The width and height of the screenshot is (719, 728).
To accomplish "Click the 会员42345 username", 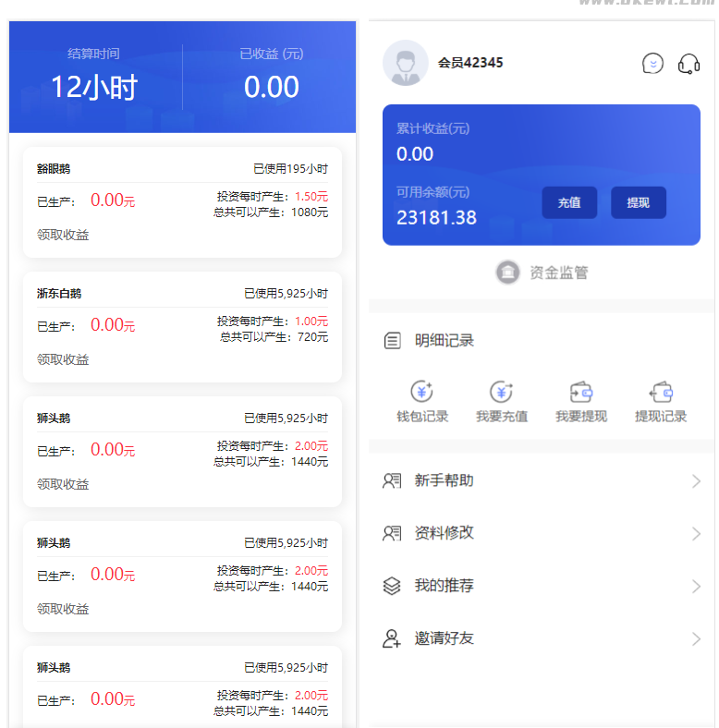I will (x=470, y=63).
